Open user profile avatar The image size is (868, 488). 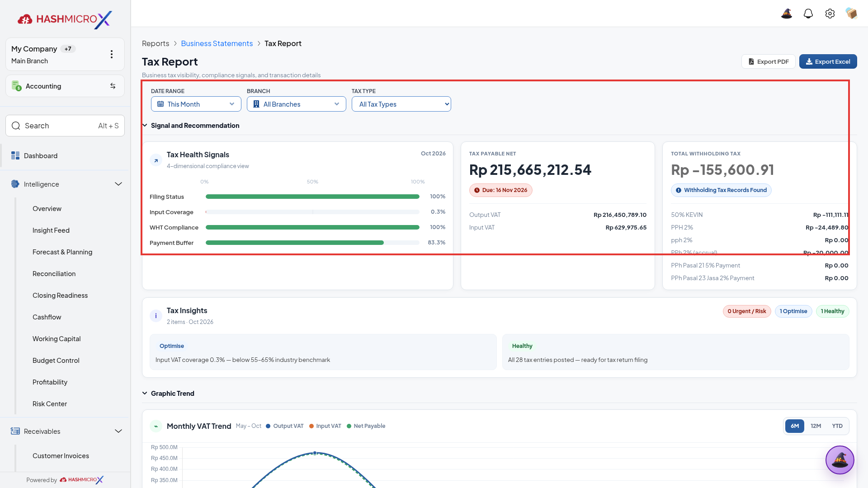pyautogui.click(x=851, y=14)
